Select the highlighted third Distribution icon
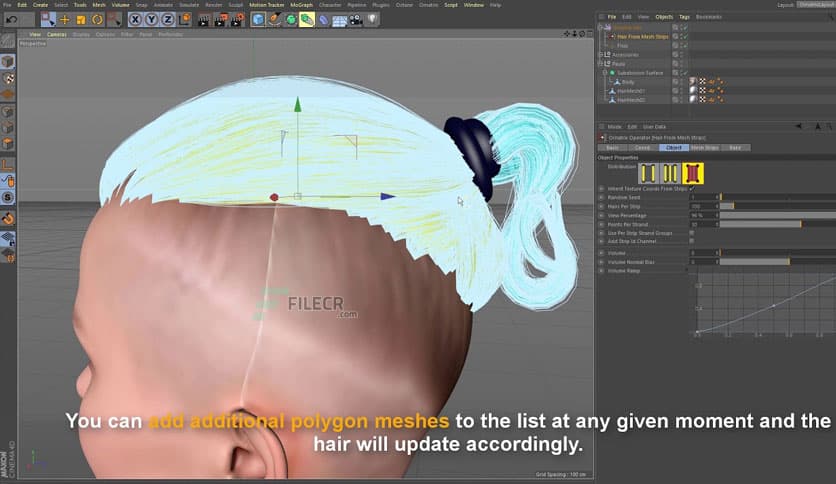The width and height of the screenshot is (836, 484). click(693, 173)
